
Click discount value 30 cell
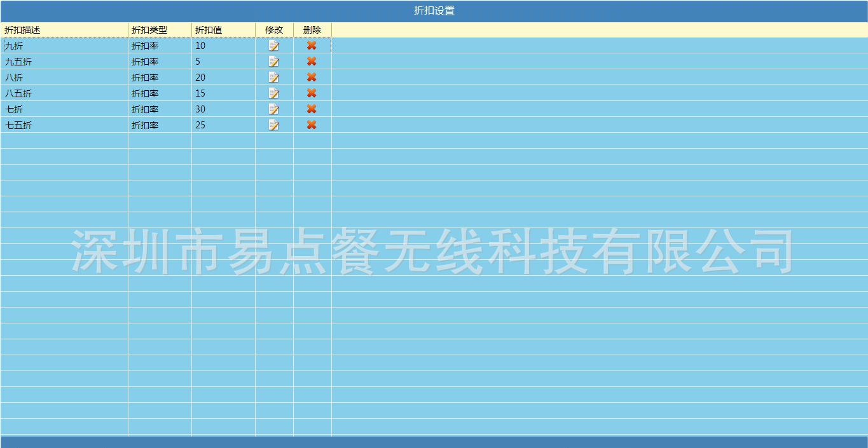coord(223,109)
